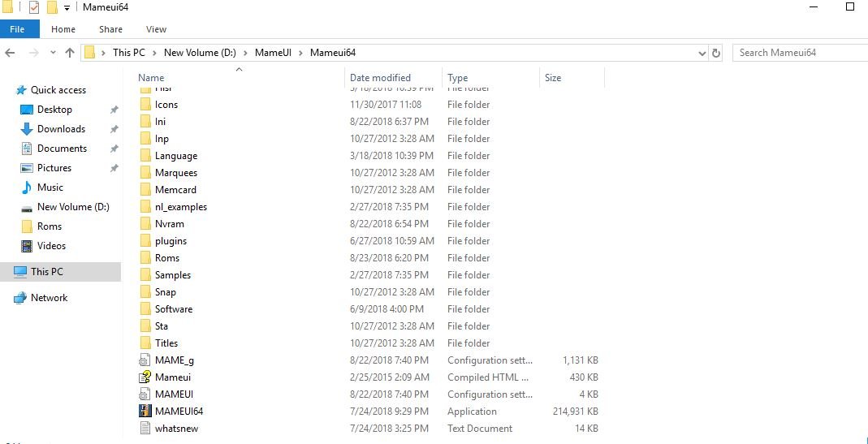Select the Samples folder row
This screenshot has height=444, width=868.
pyautogui.click(x=369, y=275)
